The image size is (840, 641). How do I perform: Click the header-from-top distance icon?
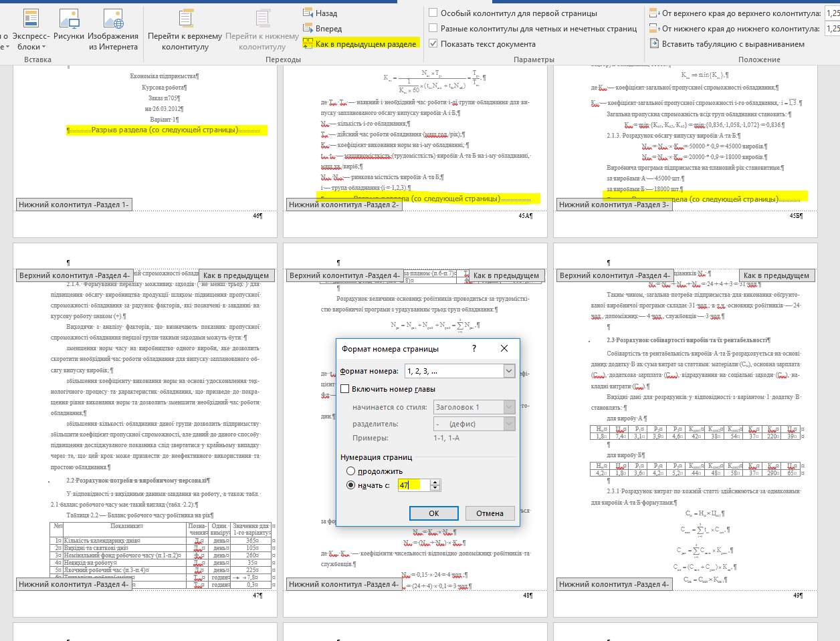click(x=655, y=13)
